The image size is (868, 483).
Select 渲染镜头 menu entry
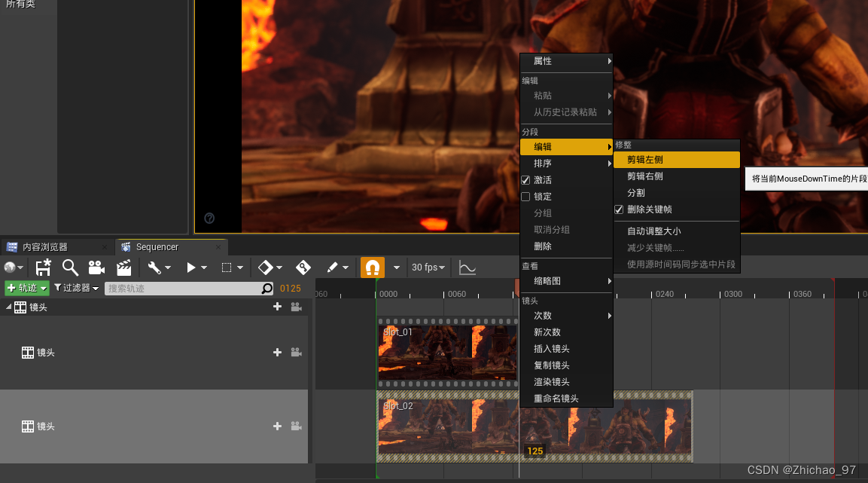point(566,381)
